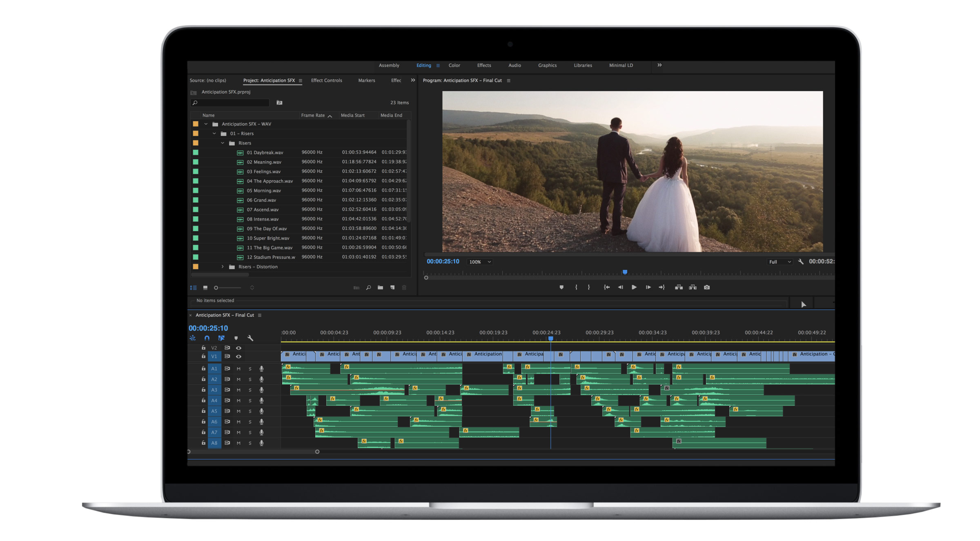980x541 pixels.
Task: Open Program monitor settings wrench
Action: pos(801,262)
